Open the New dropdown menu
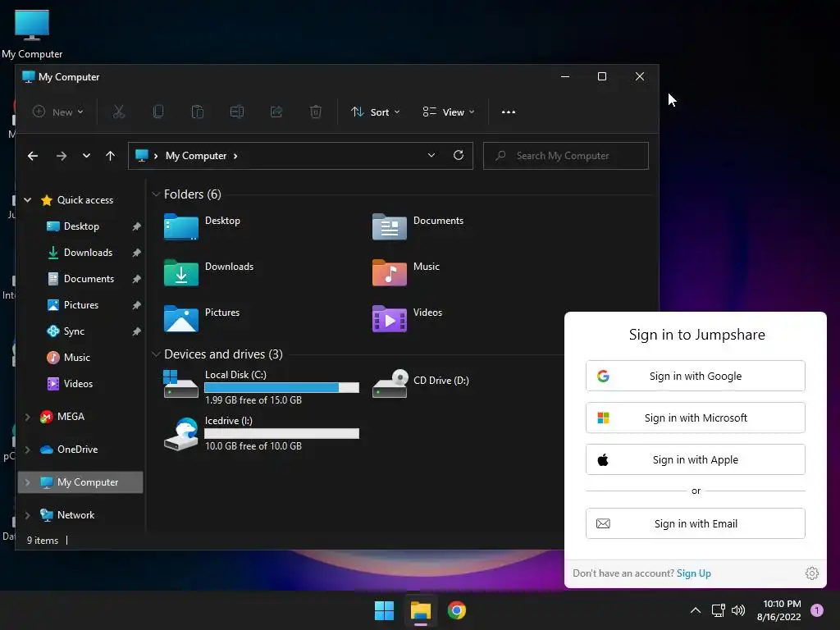Screen dimensions: 840x630 [x=58, y=112]
